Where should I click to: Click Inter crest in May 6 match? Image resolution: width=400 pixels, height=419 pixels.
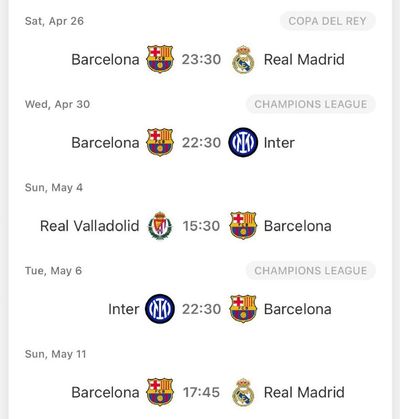pos(160,309)
